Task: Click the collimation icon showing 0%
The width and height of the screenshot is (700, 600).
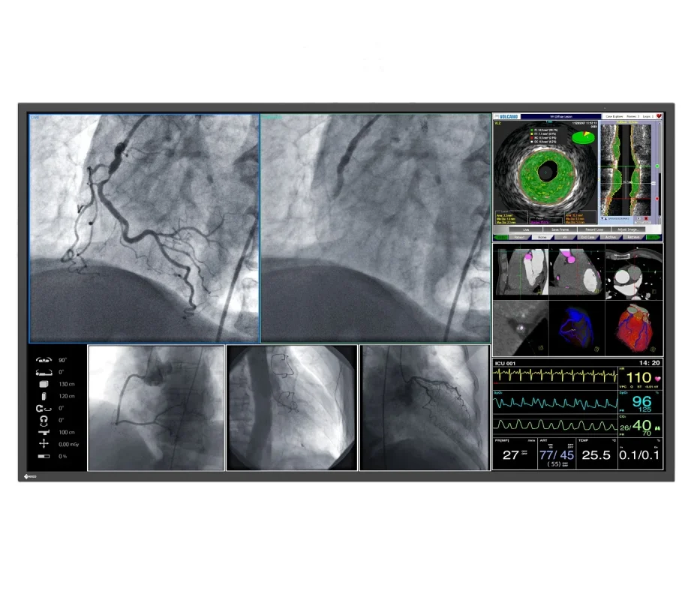Action: 44,455
